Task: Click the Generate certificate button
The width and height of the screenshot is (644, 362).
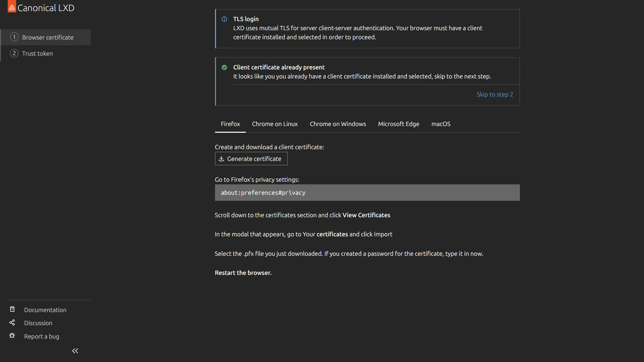Action: 251,159
